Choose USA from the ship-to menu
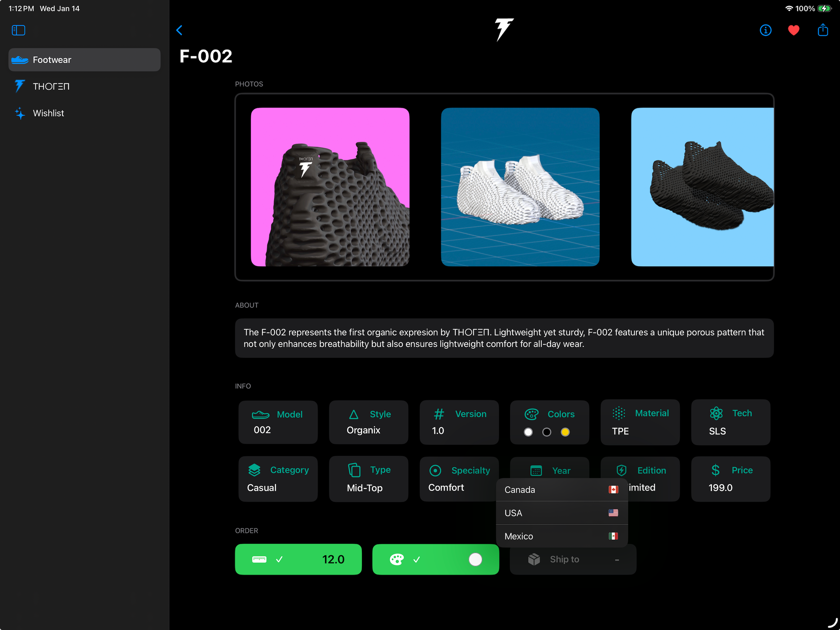Screen dimensions: 840x630 (562, 513)
